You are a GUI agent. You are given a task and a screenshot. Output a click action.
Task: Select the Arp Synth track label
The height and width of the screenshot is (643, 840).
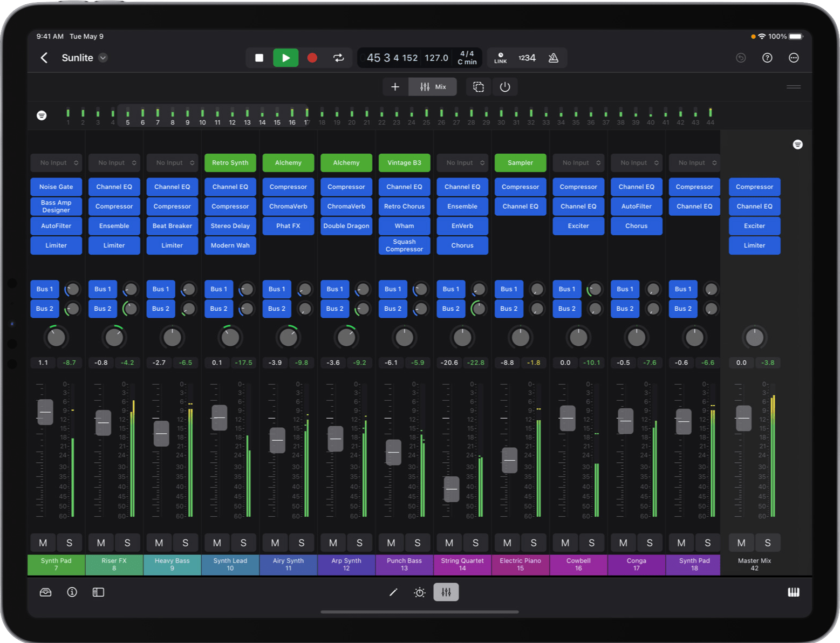346,565
